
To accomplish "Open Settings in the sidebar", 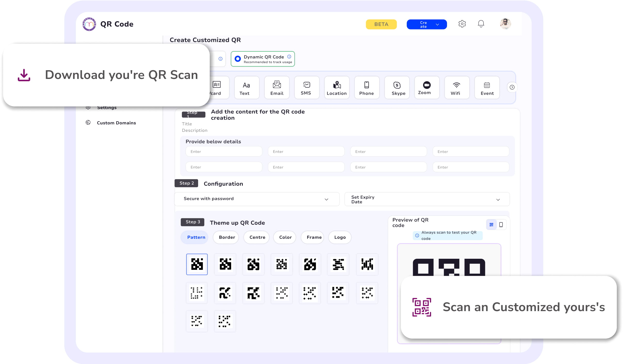I will pyautogui.click(x=107, y=108).
